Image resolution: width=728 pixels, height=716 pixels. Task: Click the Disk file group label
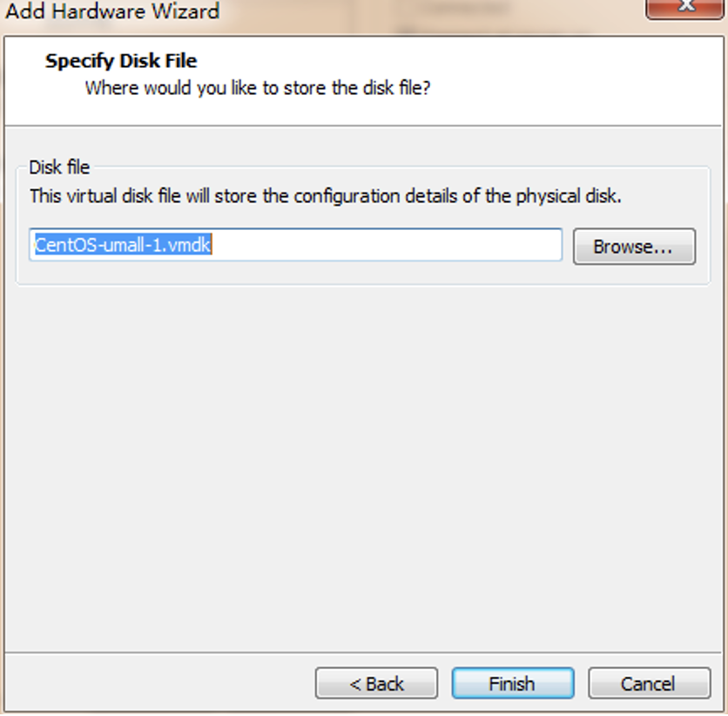coord(59,167)
